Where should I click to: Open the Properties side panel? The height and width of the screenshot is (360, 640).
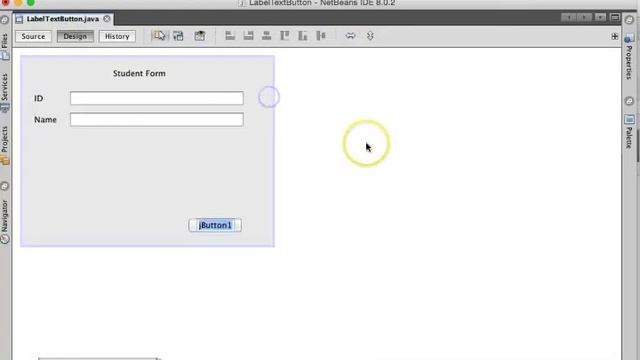click(629, 56)
